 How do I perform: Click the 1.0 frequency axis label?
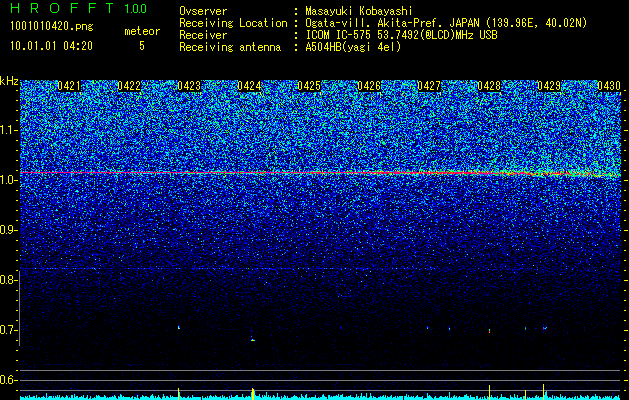[x=7, y=180]
